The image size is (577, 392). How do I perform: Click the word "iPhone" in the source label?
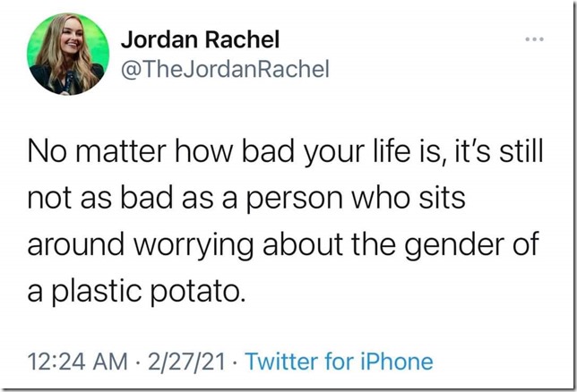[396, 362]
